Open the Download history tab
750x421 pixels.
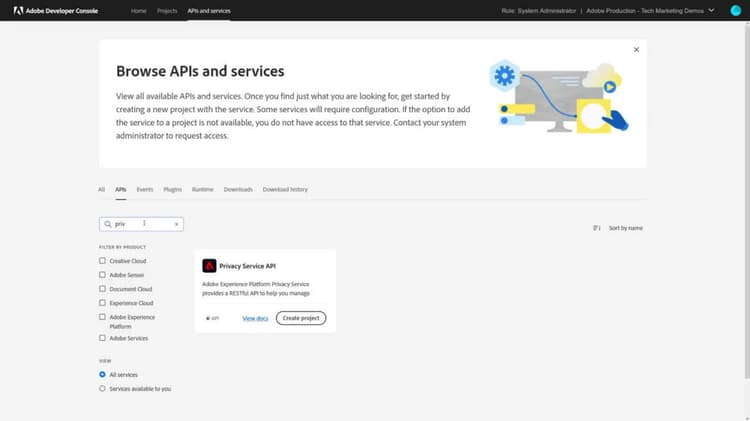(x=285, y=189)
